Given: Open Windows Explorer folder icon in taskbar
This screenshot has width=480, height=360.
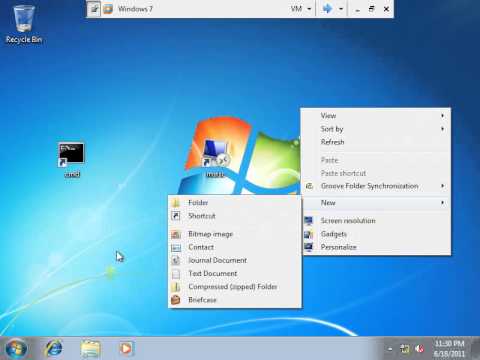Looking at the screenshot, I should coord(90,349).
